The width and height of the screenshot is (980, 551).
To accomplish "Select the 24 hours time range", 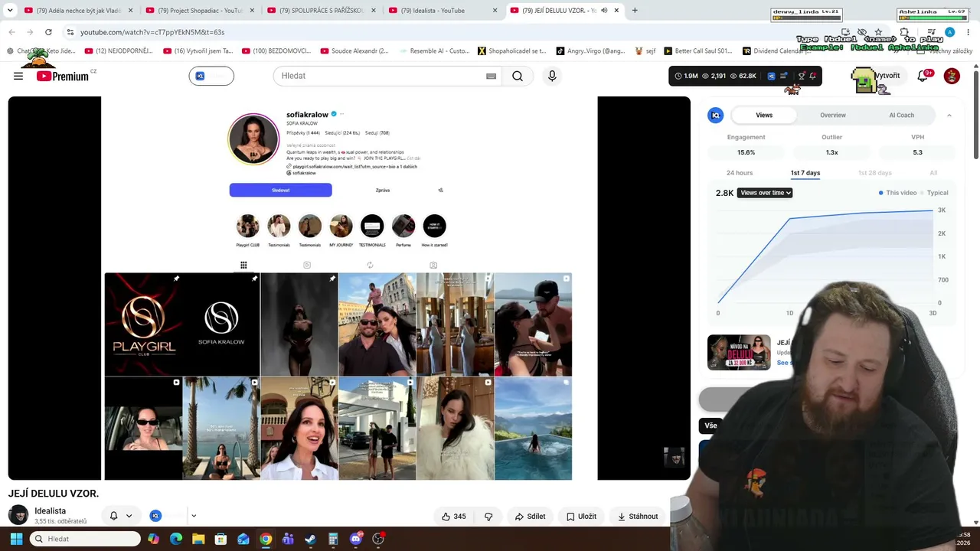I will pyautogui.click(x=740, y=173).
